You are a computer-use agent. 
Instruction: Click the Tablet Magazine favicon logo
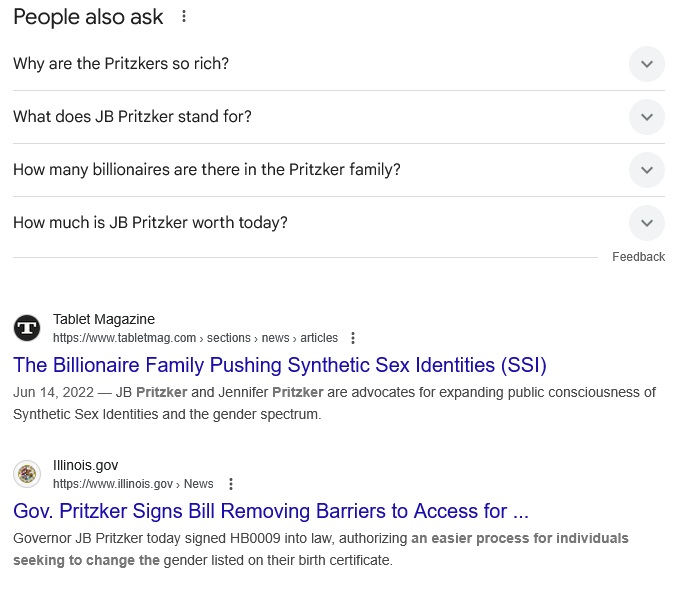(x=27, y=328)
